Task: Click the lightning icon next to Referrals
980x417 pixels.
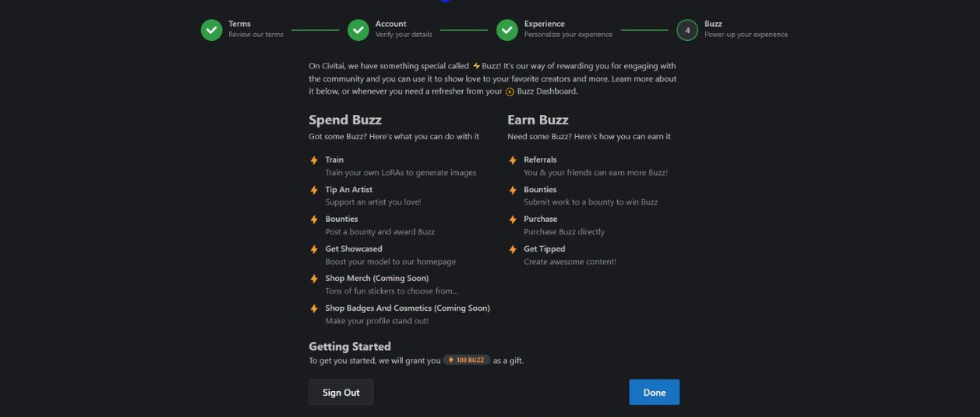Action: point(513,161)
